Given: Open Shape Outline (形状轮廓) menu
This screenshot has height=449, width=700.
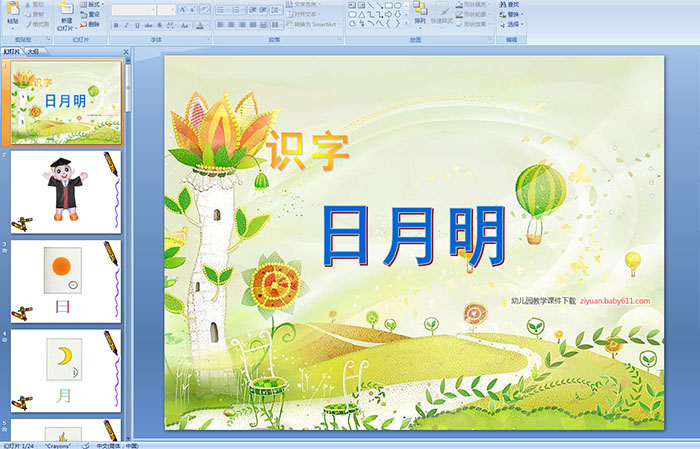Looking at the screenshot, I should [473, 14].
